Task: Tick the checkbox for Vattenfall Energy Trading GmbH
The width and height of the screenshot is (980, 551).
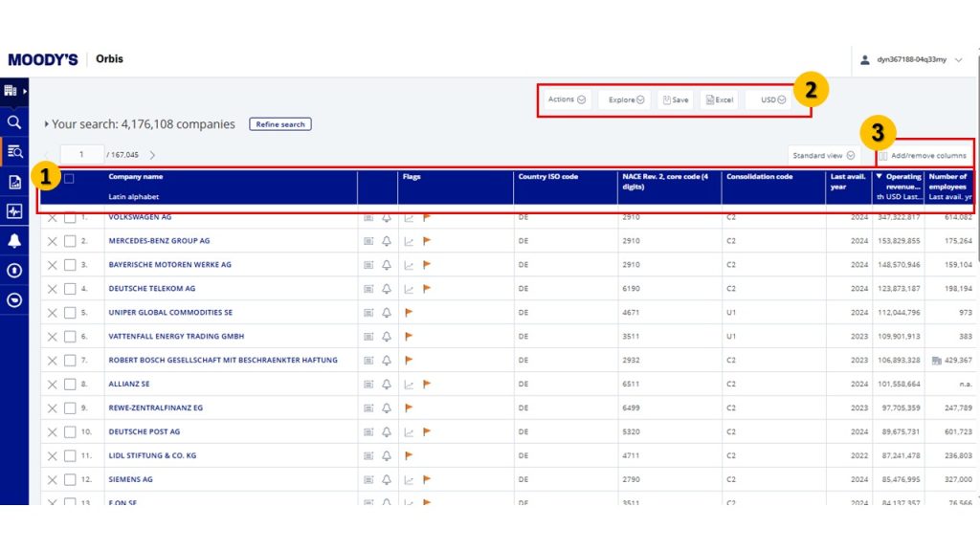Action: pyautogui.click(x=70, y=337)
